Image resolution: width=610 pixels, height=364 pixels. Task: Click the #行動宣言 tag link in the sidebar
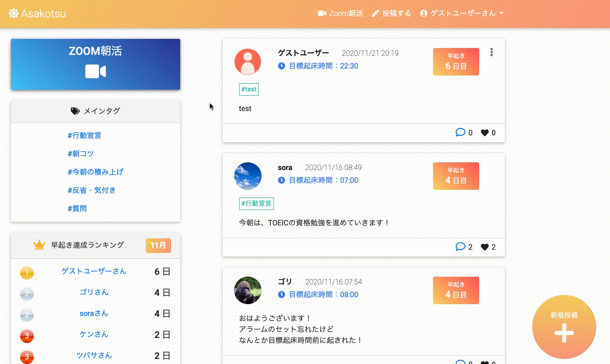pos(83,135)
